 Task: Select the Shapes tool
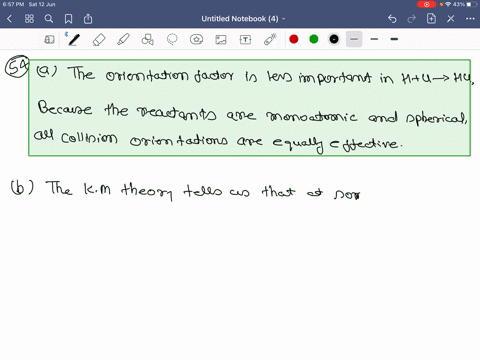[147, 40]
